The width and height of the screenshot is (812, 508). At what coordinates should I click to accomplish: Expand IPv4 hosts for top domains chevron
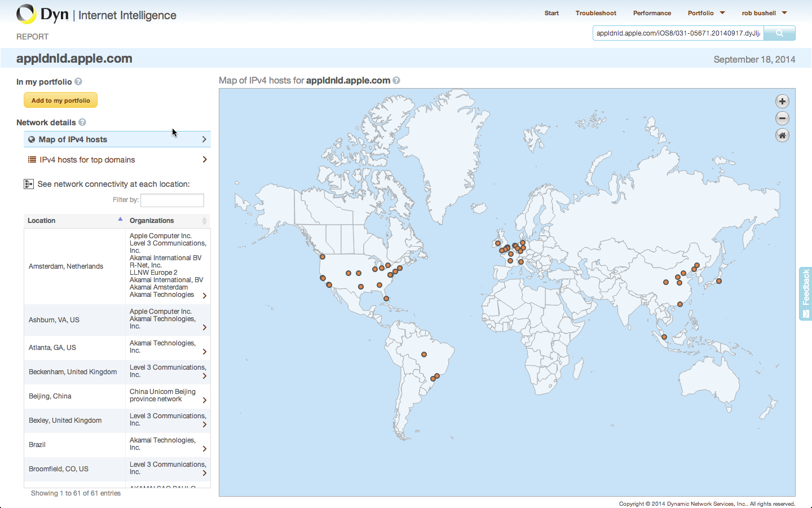[x=205, y=160]
